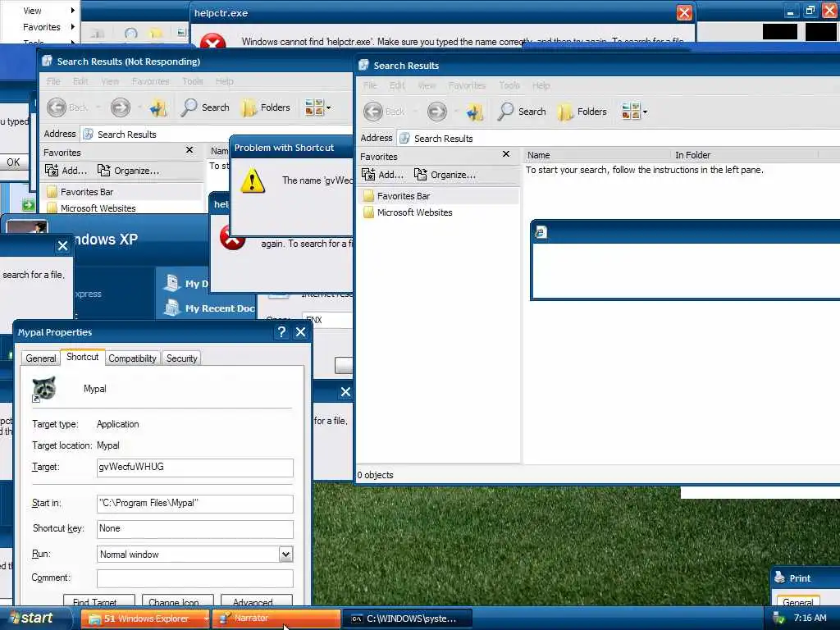Click Add favorites in Not Responding window pane
The width and height of the screenshot is (840, 630).
point(66,171)
